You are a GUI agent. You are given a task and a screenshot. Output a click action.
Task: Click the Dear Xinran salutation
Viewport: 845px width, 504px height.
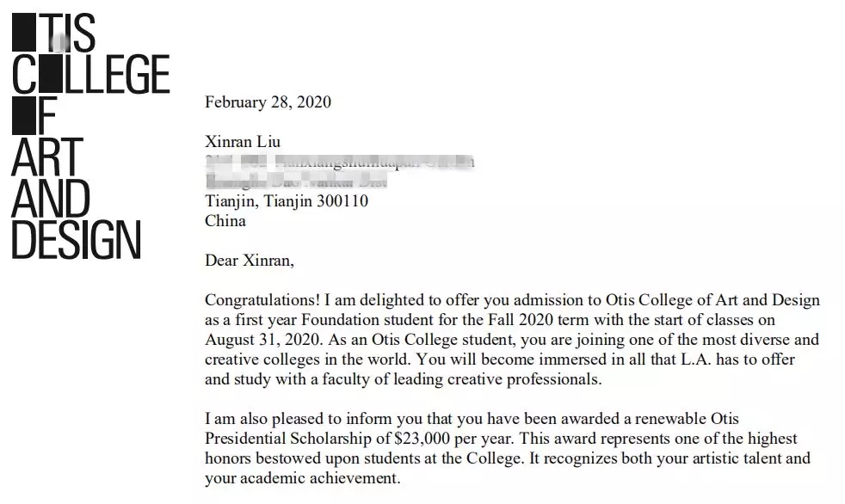click(250, 261)
